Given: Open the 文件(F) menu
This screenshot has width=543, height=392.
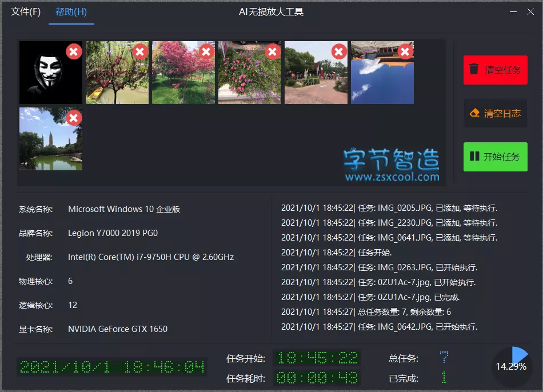Looking at the screenshot, I should coord(26,12).
